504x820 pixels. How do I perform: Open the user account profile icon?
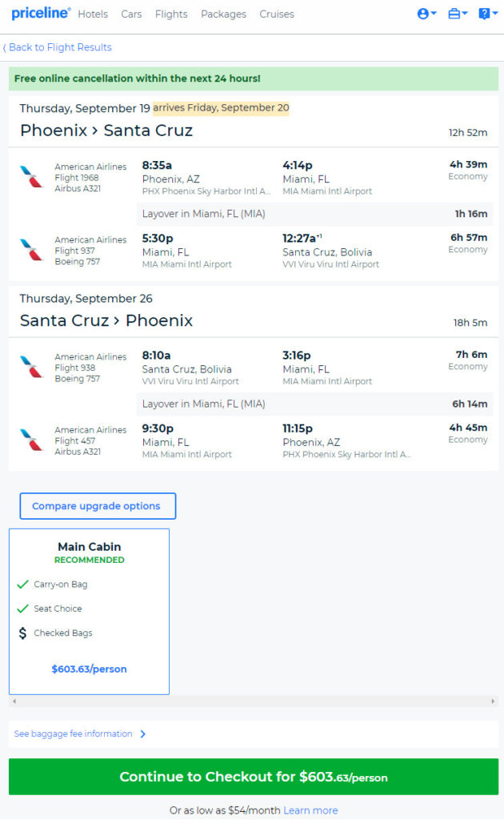(426, 14)
